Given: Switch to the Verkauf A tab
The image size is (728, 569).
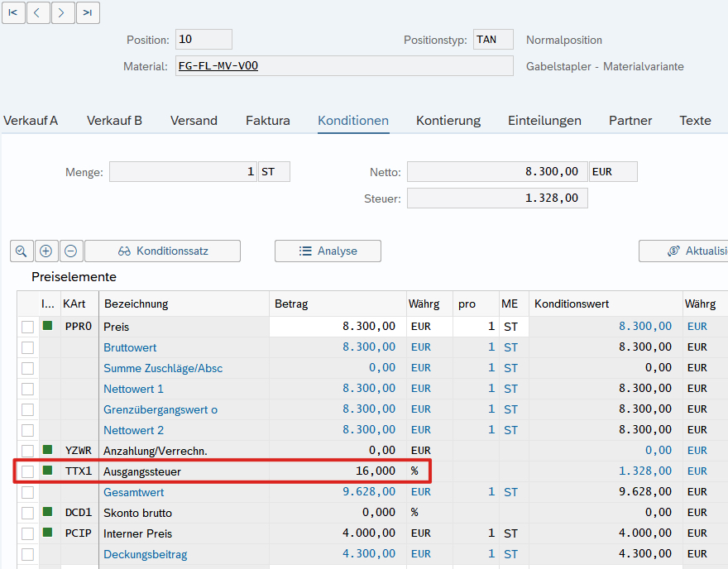Looking at the screenshot, I should click(x=31, y=121).
